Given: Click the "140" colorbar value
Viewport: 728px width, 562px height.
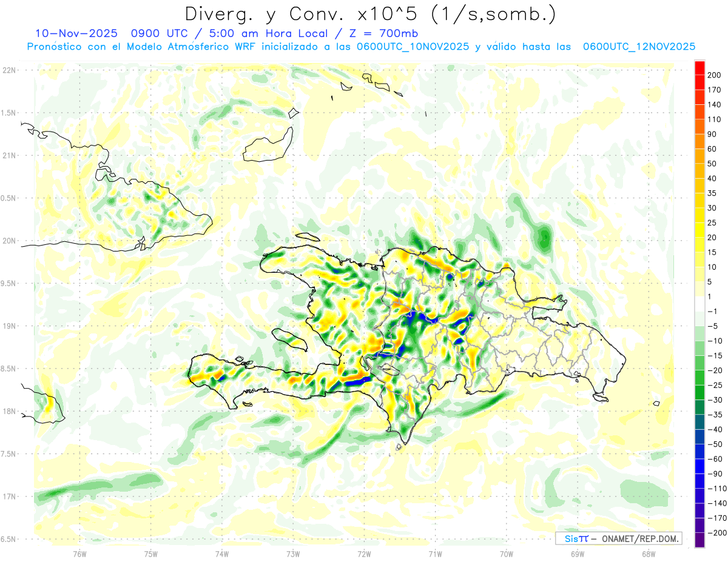Looking at the screenshot, I should point(714,105).
